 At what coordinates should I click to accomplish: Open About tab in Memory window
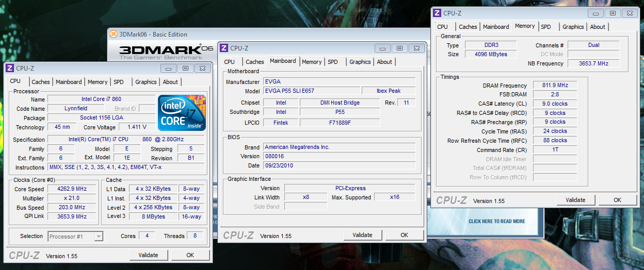point(598,27)
